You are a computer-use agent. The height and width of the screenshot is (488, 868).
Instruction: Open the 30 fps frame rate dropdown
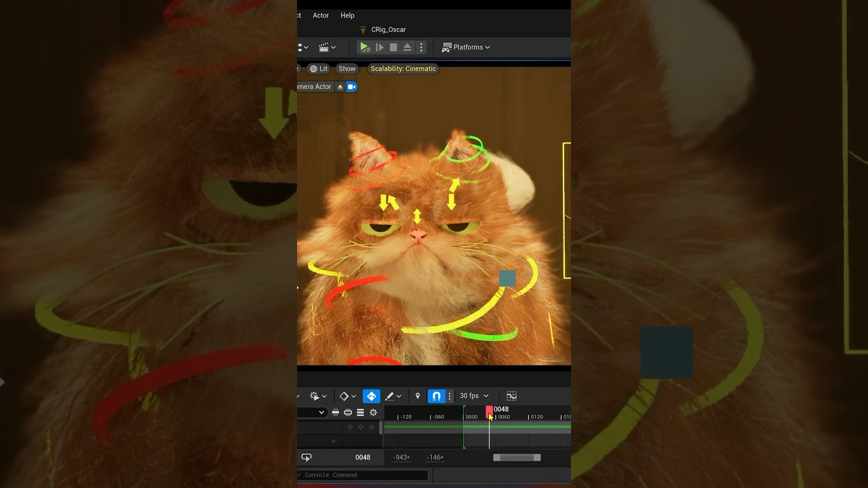tap(474, 396)
